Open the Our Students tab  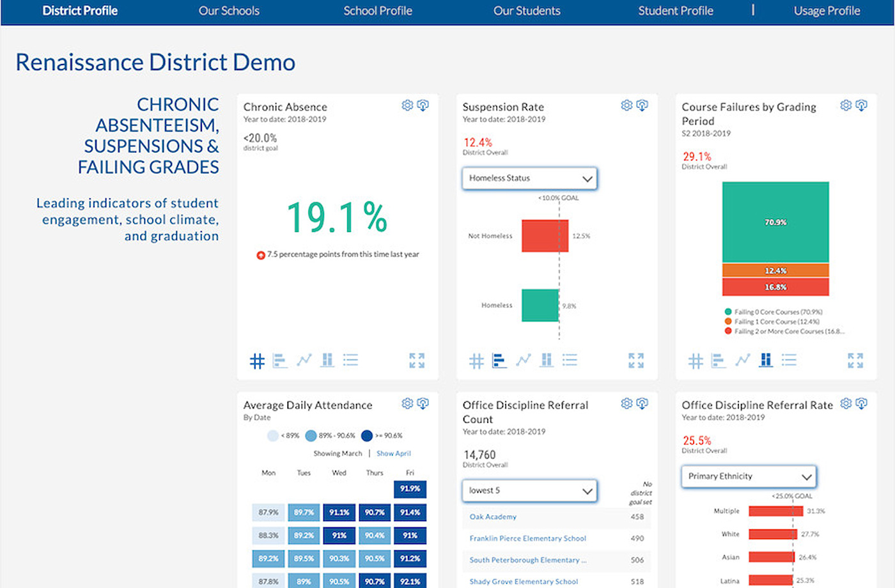point(527,11)
